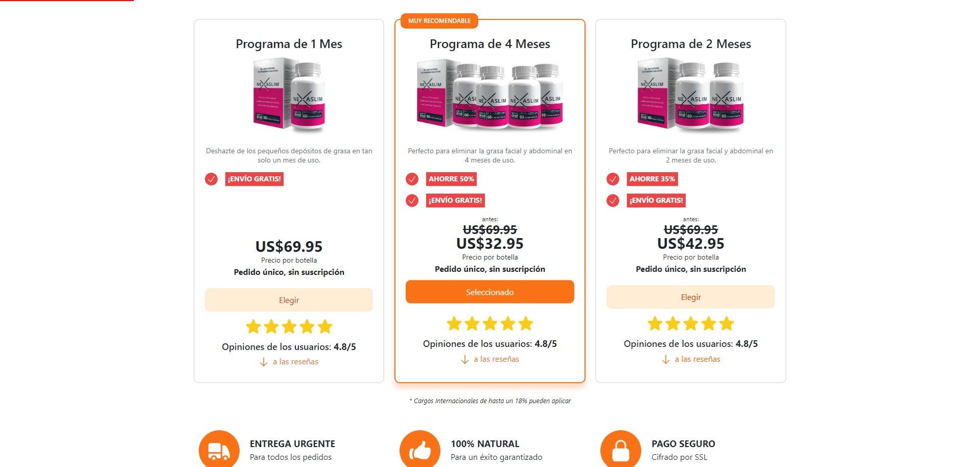Screen dimensions: 980x467
Task: Click the delivery truck icon for Entrega Urgente
Action: [x=219, y=450]
